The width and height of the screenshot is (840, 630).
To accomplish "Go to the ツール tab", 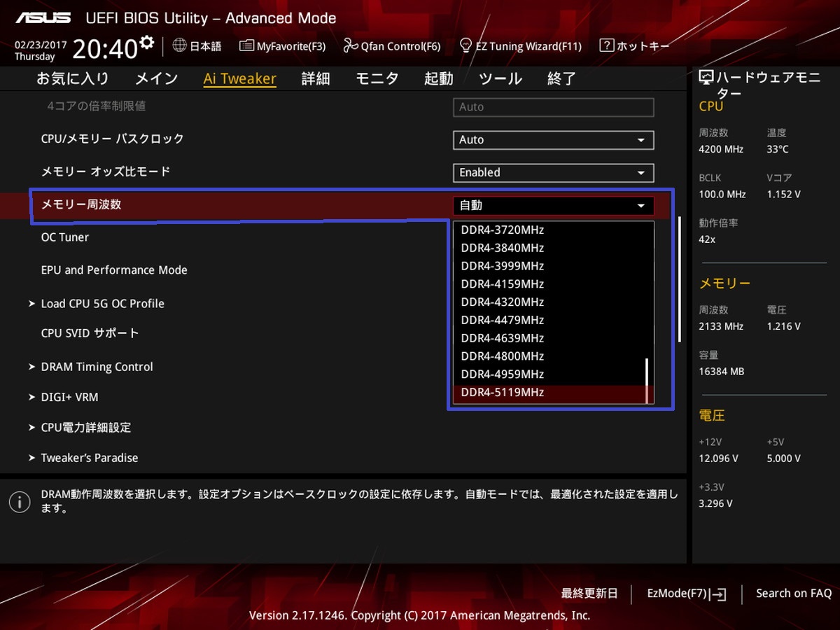I will pos(500,78).
